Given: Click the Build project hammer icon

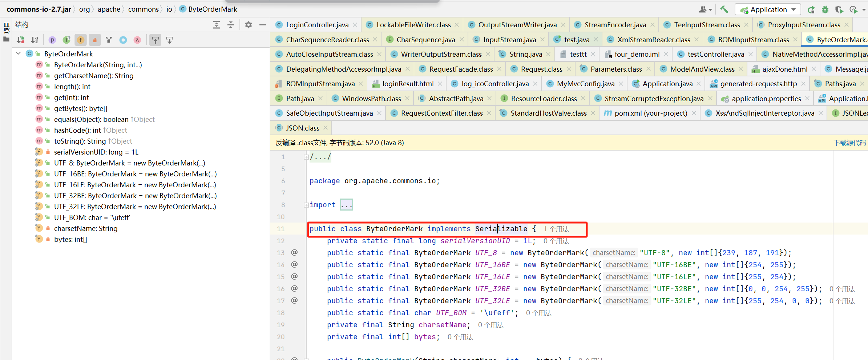Looking at the screenshot, I should click(724, 9).
